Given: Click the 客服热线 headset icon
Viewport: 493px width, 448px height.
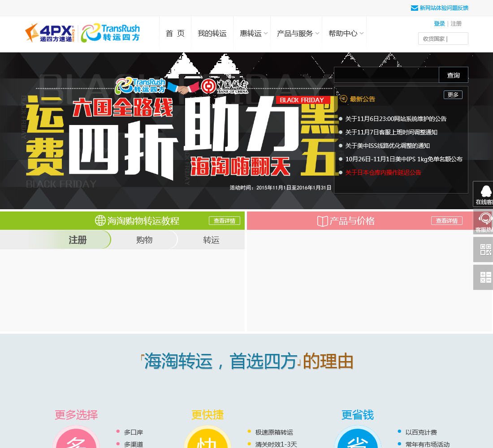Looking at the screenshot, I should click(x=483, y=222).
